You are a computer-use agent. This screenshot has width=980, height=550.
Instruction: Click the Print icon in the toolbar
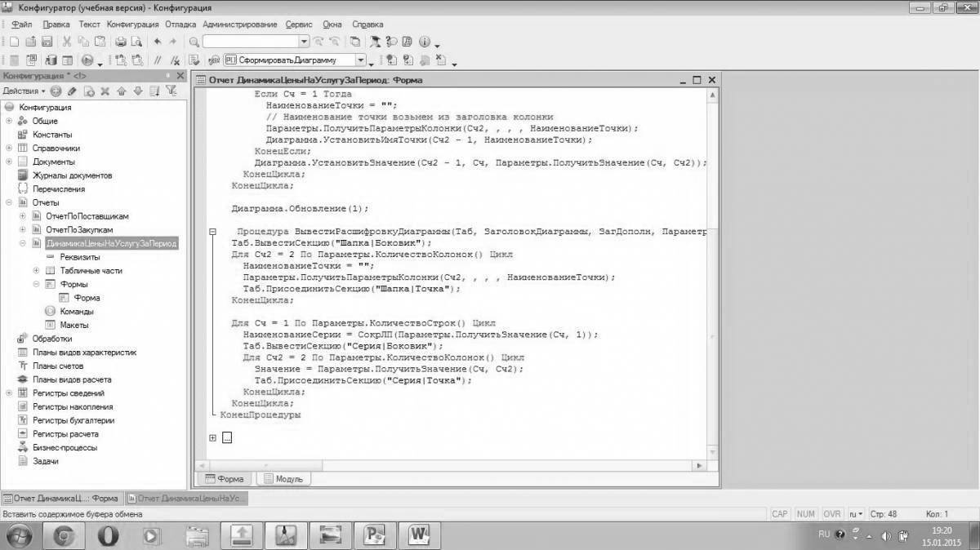(120, 42)
